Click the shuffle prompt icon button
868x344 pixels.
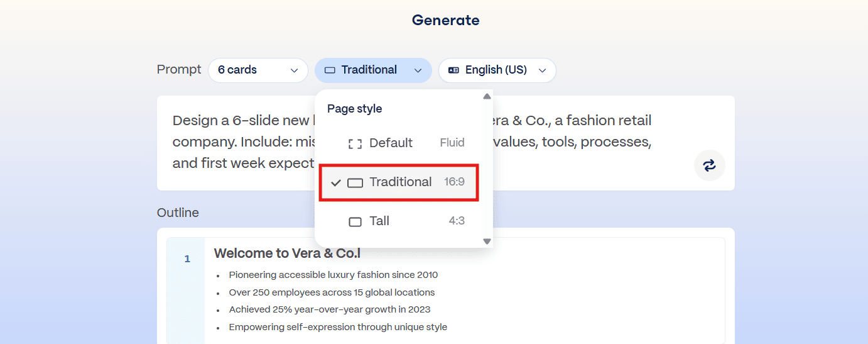tap(710, 165)
